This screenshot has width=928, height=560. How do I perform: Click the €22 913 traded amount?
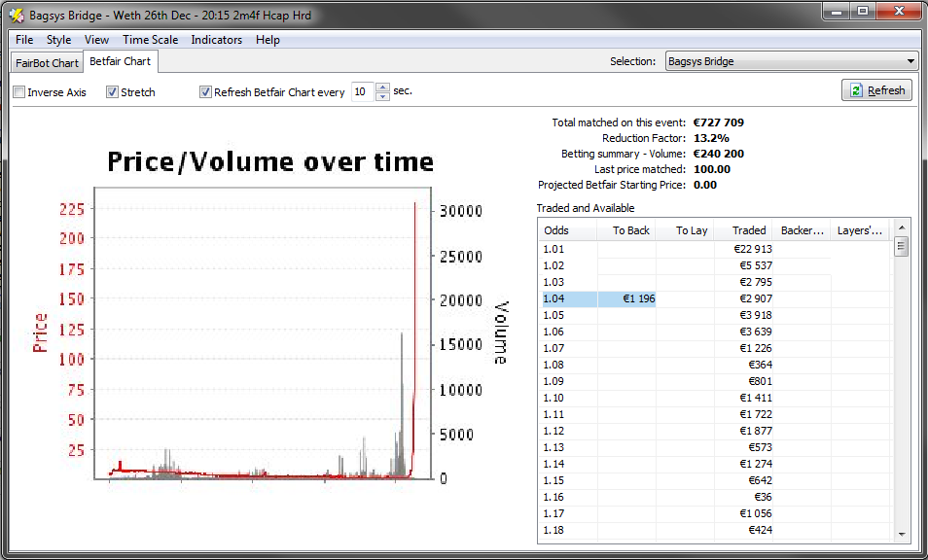(752, 249)
